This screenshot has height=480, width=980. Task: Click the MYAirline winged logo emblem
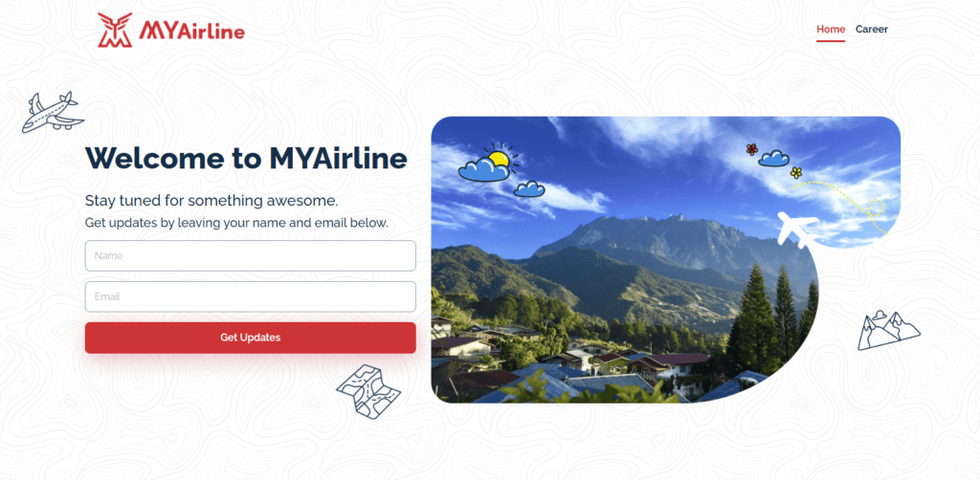(115, 30)
